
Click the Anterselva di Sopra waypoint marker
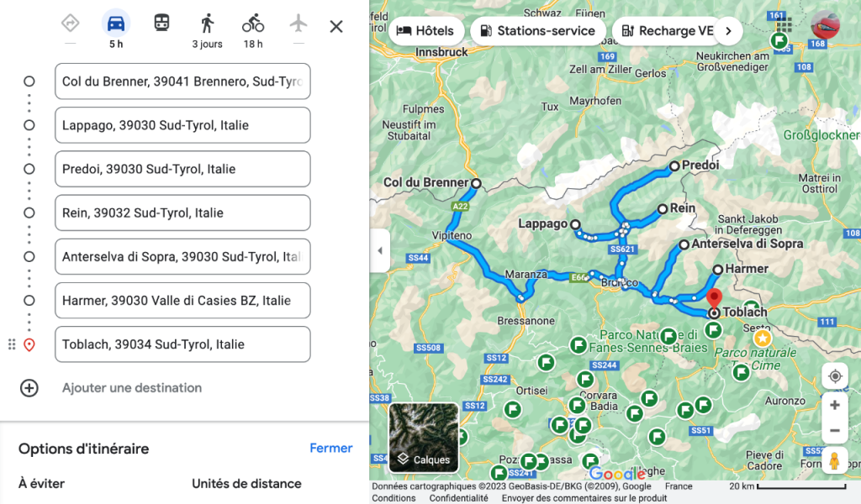click(x=684, y=244)
